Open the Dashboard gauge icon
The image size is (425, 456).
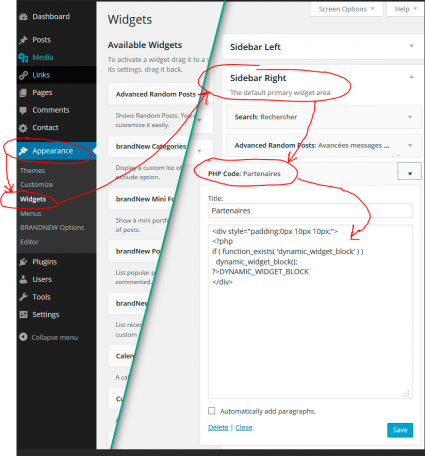pos(23,17)
